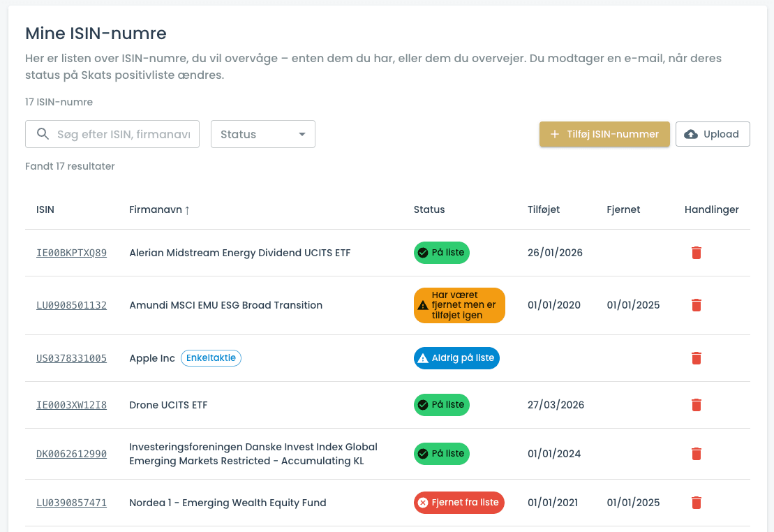Click the date 27/03/2026
Viewport: 774px width, 532px height.
tap(556, 405)
